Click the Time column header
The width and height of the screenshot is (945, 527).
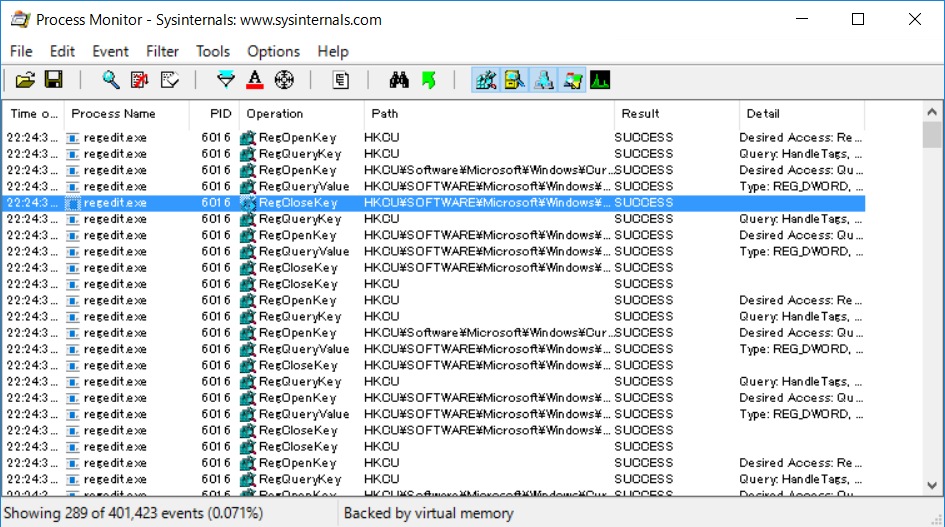point(34,114)
